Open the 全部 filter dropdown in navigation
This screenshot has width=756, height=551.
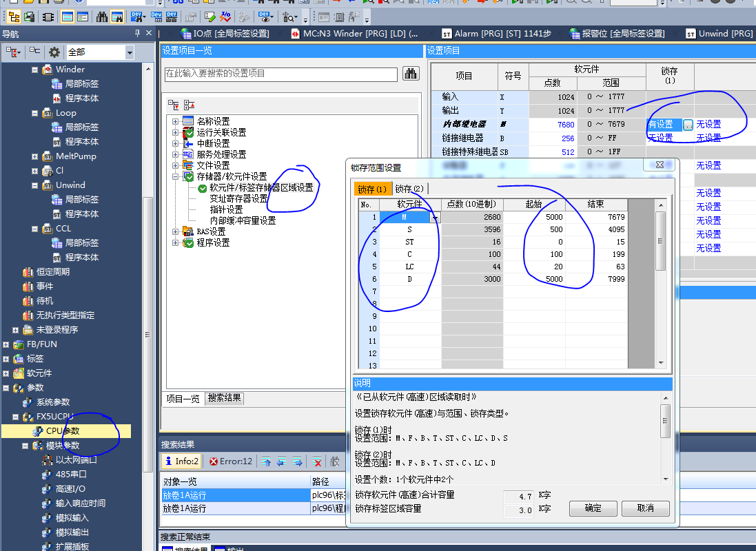tap(130, 52)
